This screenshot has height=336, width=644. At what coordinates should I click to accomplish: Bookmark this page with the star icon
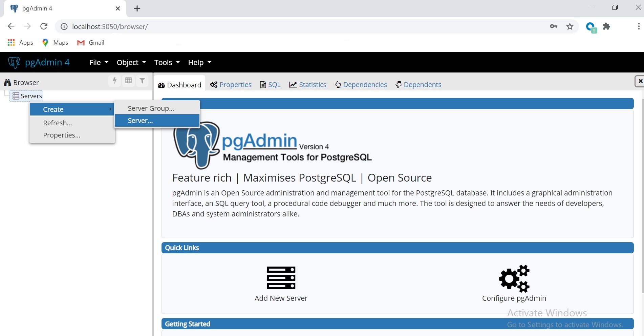pyautogui.click(x=570, y=26)
